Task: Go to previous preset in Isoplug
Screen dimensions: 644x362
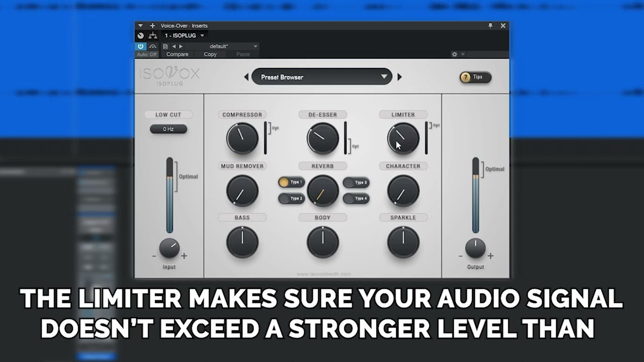Action: point(246,77)
